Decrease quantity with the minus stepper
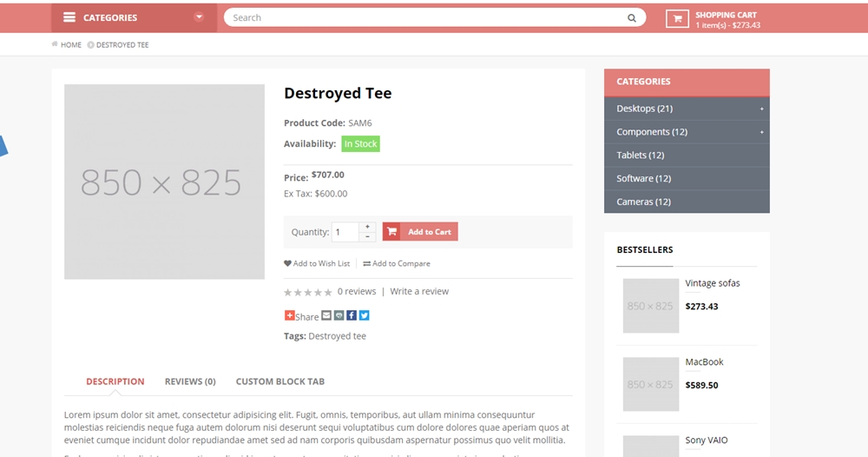 [367, 237]
